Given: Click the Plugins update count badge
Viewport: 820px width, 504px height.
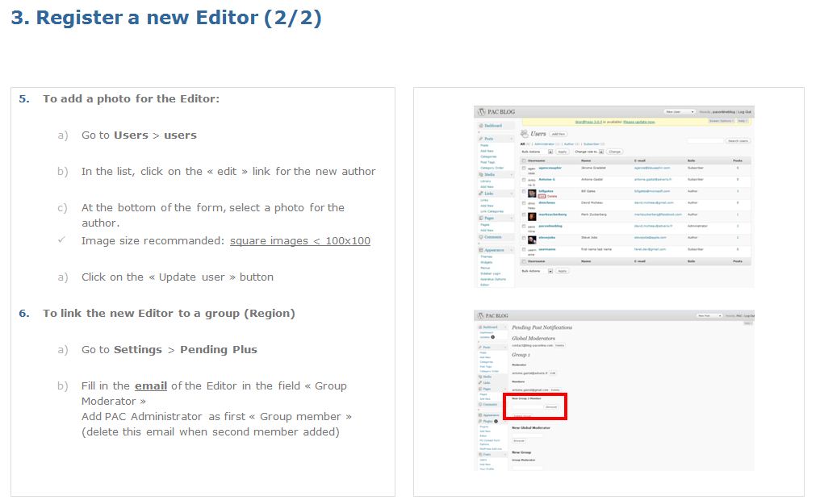Looking at the screenshot, I should pyautogui.click(x=496, y=421).
